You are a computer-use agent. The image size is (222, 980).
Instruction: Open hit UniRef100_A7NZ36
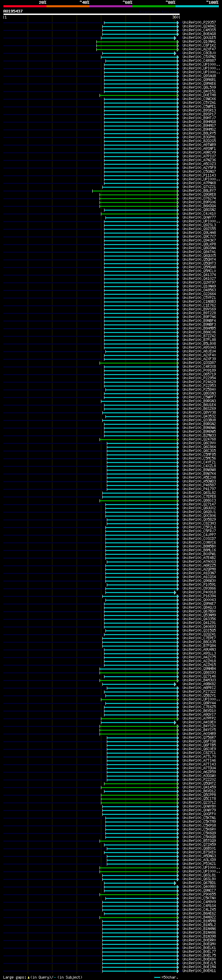pyautogui.click(x=199, y=160)
